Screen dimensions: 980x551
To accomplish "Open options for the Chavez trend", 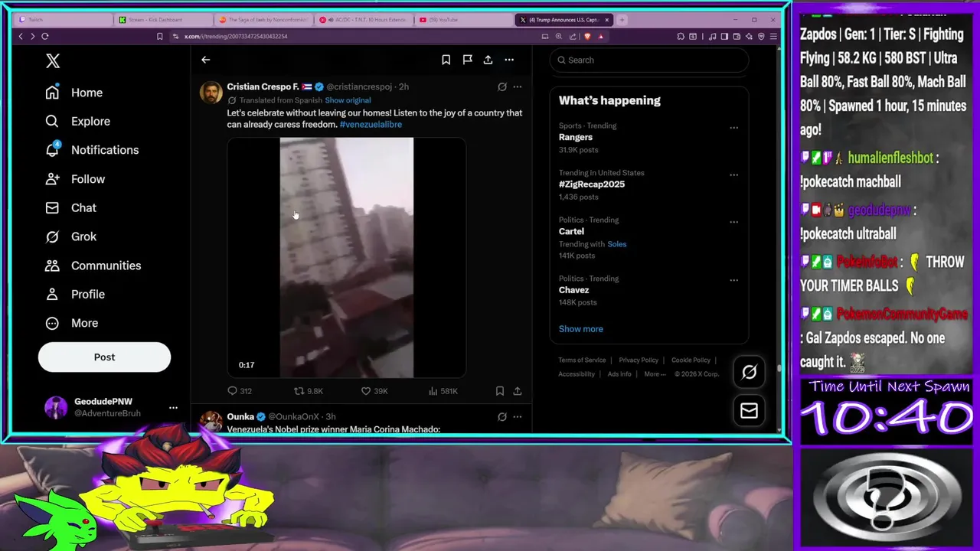I will point(733,281).
